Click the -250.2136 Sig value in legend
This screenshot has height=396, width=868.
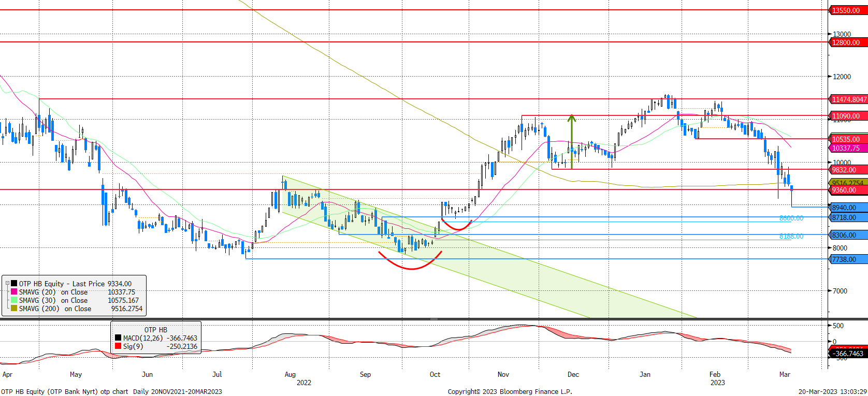[182, 346]
